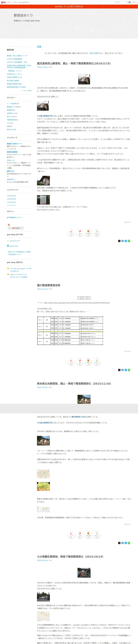This screenshot has width=138, height=644.
Task: Share 謎の簡易郵便局改称 post on LINE
Action: pos(129,370)
